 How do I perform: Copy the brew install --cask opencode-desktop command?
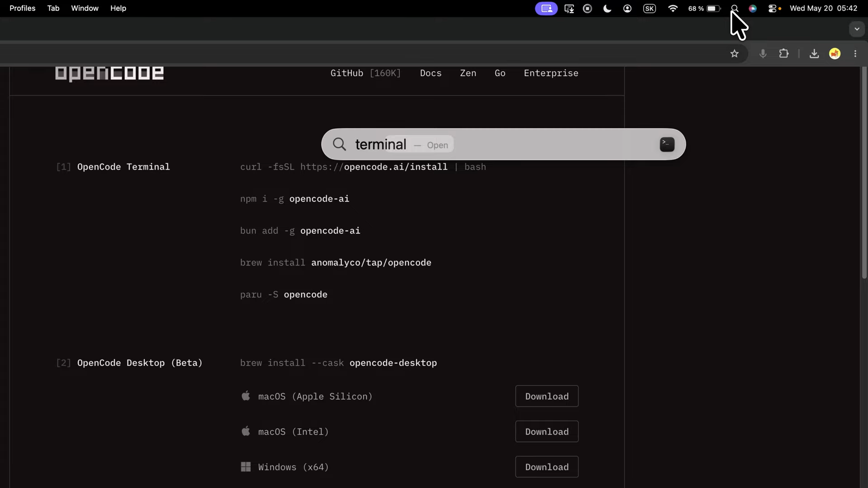pyautogui.click(x=338, y=363)
